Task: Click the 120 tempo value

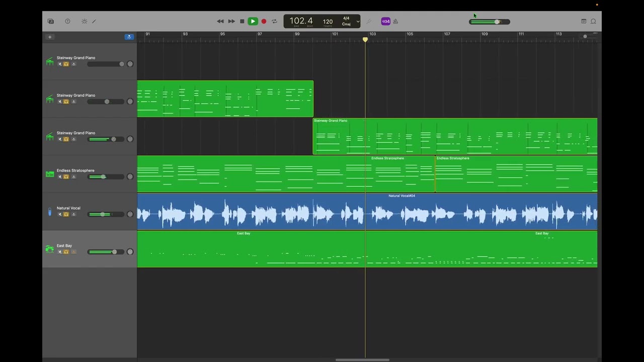Action: (x=328, y=22)
